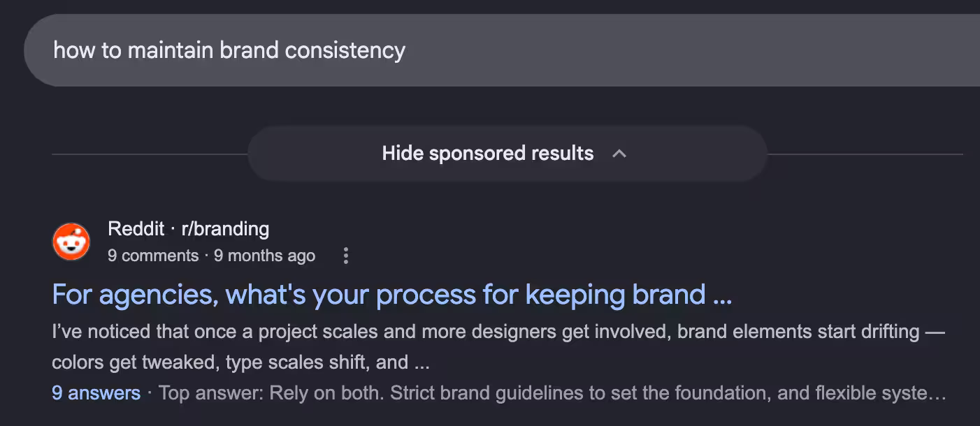
Task: Click the snippet starting "I've noticed that once"
Action: pos(498,346)
